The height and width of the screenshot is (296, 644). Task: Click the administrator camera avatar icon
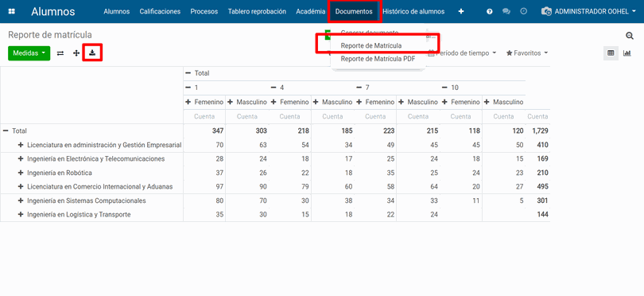click(x=547, y=11)
